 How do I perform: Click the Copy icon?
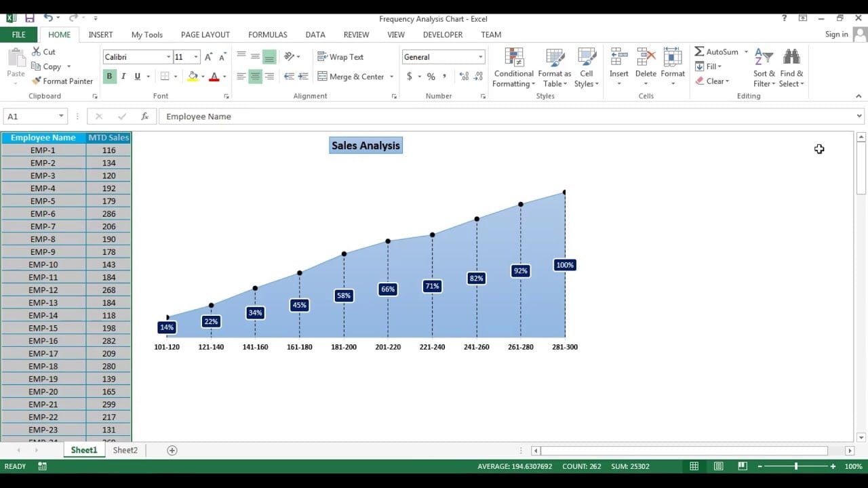coord(36,66)
